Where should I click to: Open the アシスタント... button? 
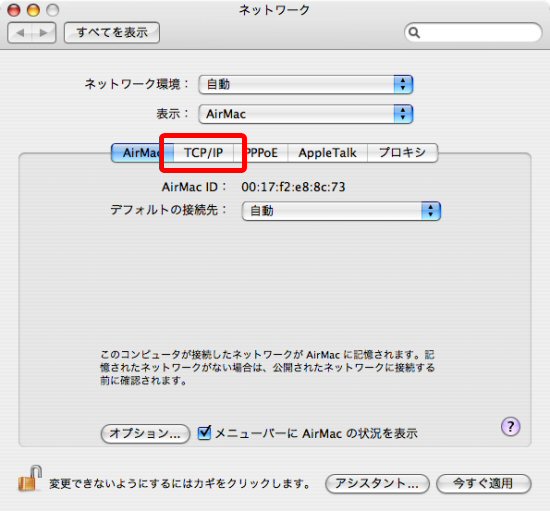377,484
